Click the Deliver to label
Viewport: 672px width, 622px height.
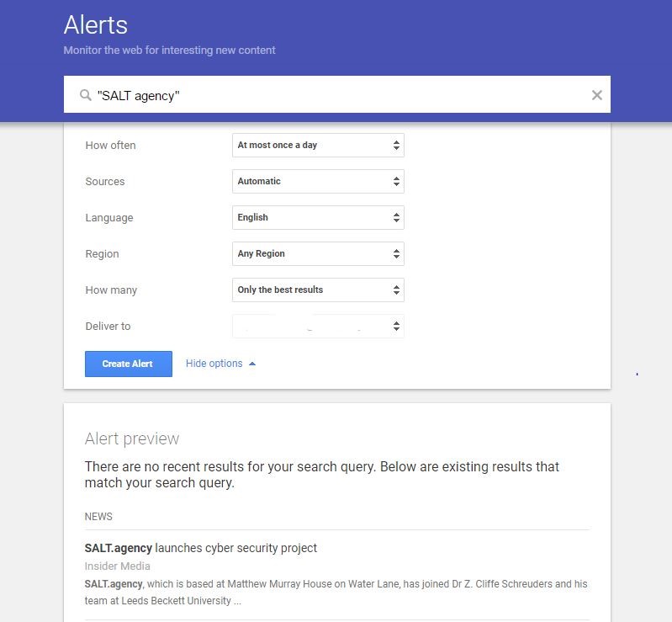(108, 327)
